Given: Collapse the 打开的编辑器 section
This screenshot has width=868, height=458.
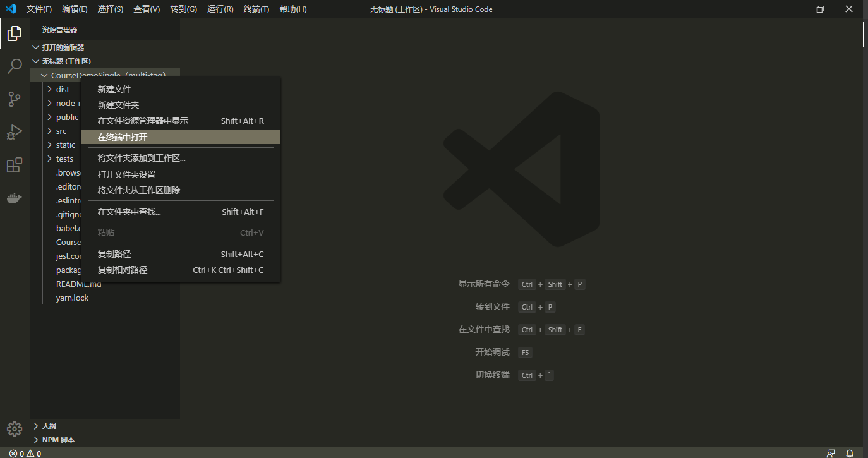Looking at the screenshot, I should click(x=36, y=47).
